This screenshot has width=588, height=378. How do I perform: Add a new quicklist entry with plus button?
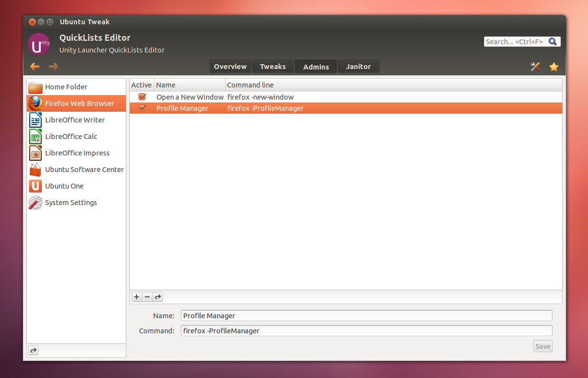(x=137, y=297)
